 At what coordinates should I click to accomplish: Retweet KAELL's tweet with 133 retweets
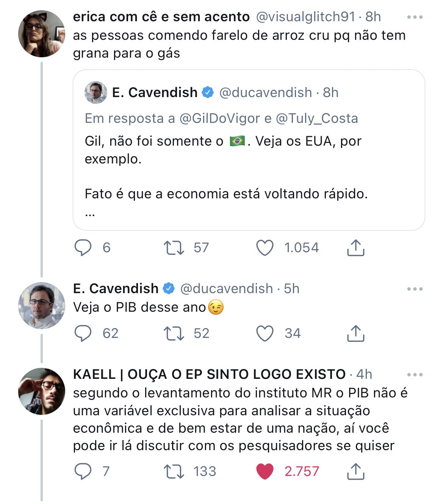click(174, 471)
